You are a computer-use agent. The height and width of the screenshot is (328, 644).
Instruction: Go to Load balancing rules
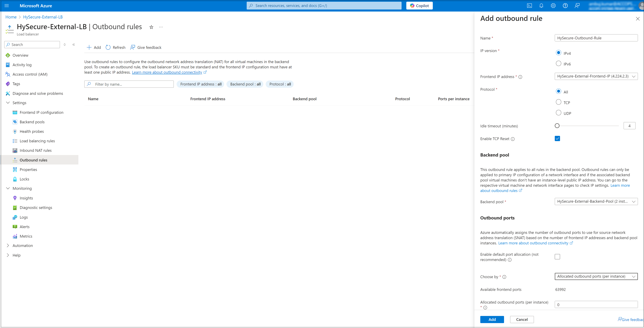(37, 141)
